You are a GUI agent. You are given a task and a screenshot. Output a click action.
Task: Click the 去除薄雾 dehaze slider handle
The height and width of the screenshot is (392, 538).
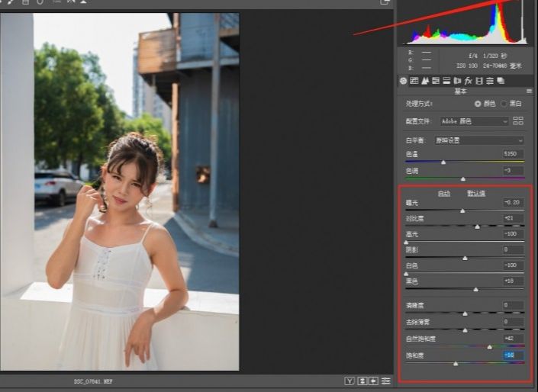(x=465, y=330)
